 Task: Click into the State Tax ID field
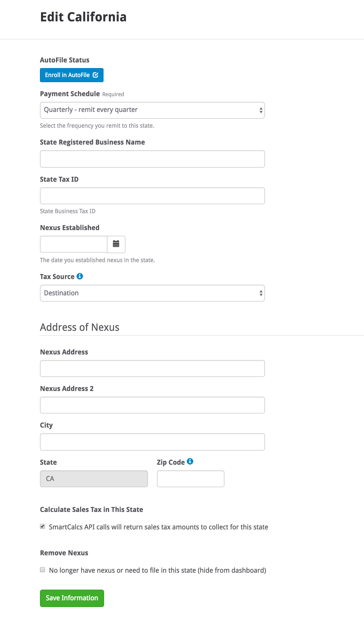152,196
